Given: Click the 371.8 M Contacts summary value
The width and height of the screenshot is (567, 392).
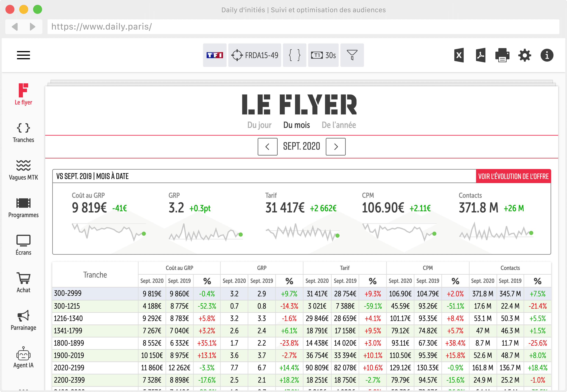Looking at the screenshot, I should point(478,208).
